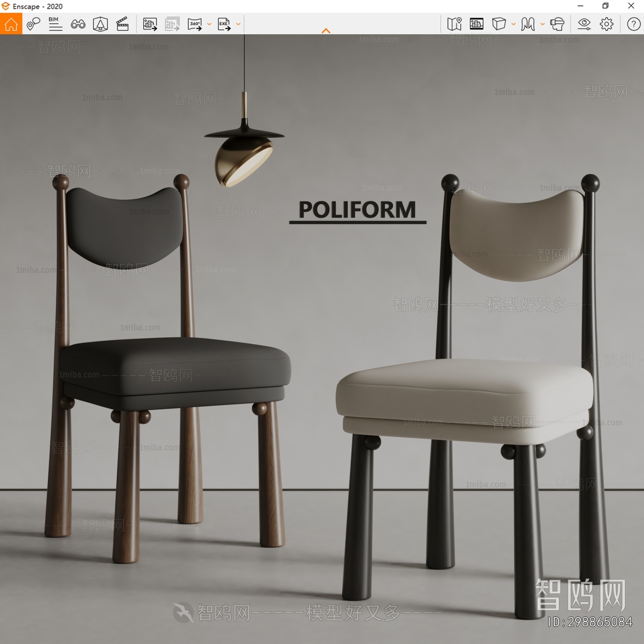
Task: Open Visual Settings eye icon
Action: tap(584, 24)
